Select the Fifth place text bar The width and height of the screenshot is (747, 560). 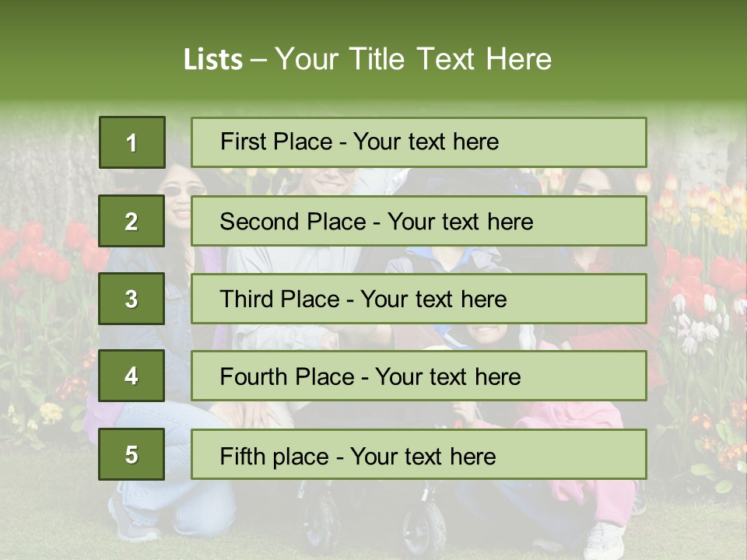pyautogui.click(x=419, y=454)
